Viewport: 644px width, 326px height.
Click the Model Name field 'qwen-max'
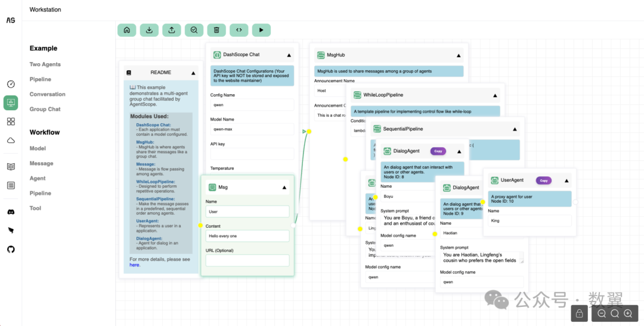click(x=252, y=129)
